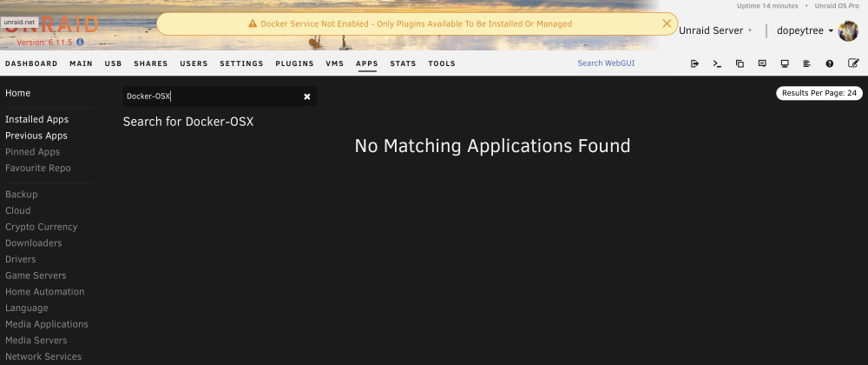Viewport: 868px width, 365px height.
Task: Open the system Log lines icon
Action: (x=807, y=63)
